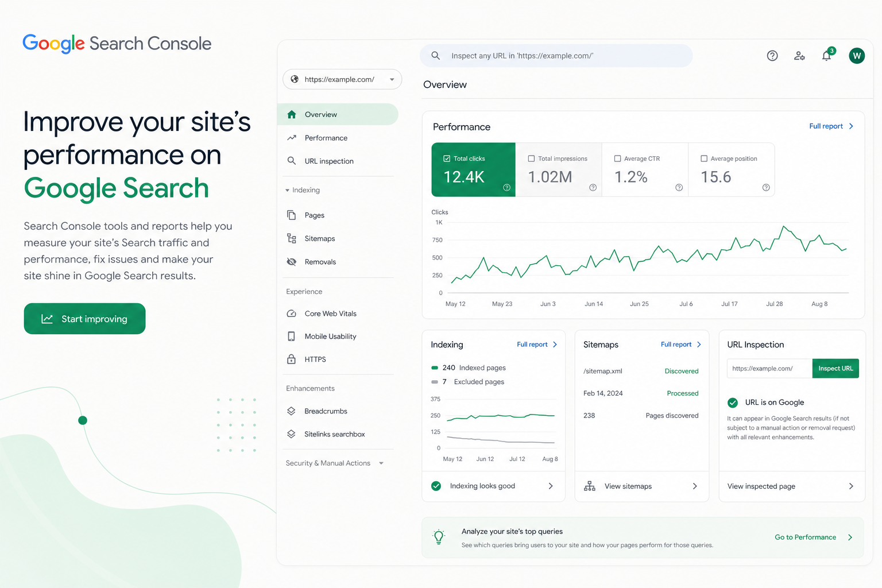Click the pages icon in Indexing section
The width and height of the screenshot is (882, 588).
point(292,215)
